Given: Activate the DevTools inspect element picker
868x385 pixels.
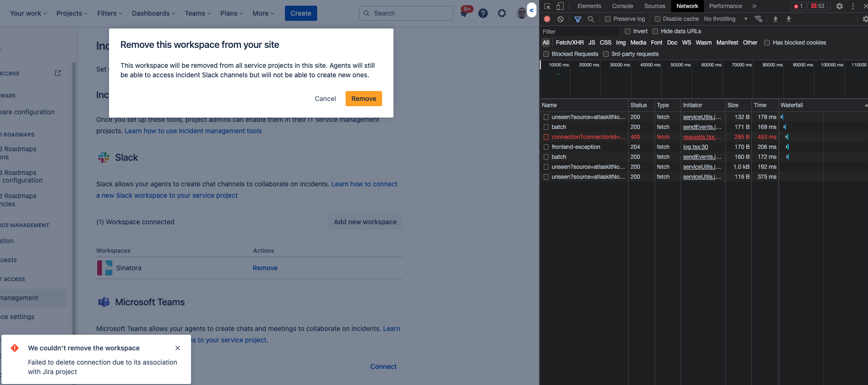Looking at the screenshot, I should 547,6.
